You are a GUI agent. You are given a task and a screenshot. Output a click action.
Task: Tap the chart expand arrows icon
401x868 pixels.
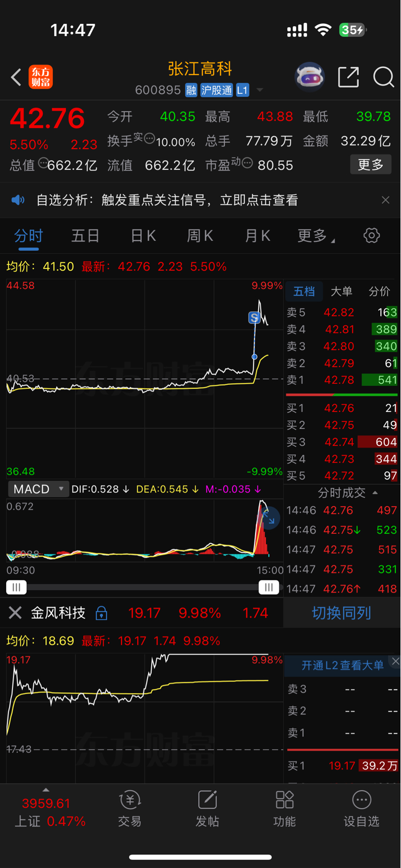pyautogui.click(x=269, y=518)
